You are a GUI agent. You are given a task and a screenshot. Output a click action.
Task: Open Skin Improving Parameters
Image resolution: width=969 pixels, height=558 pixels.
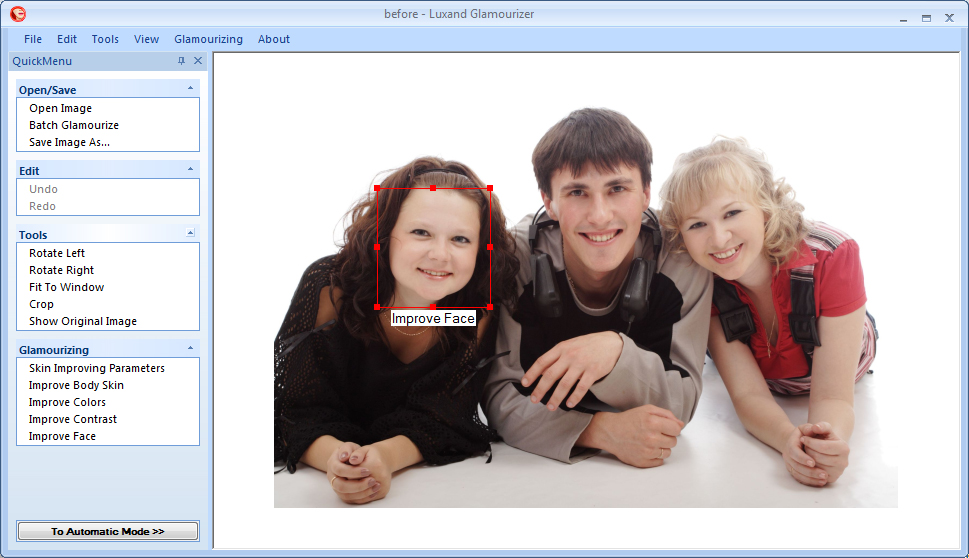click(x=97, y=368)
